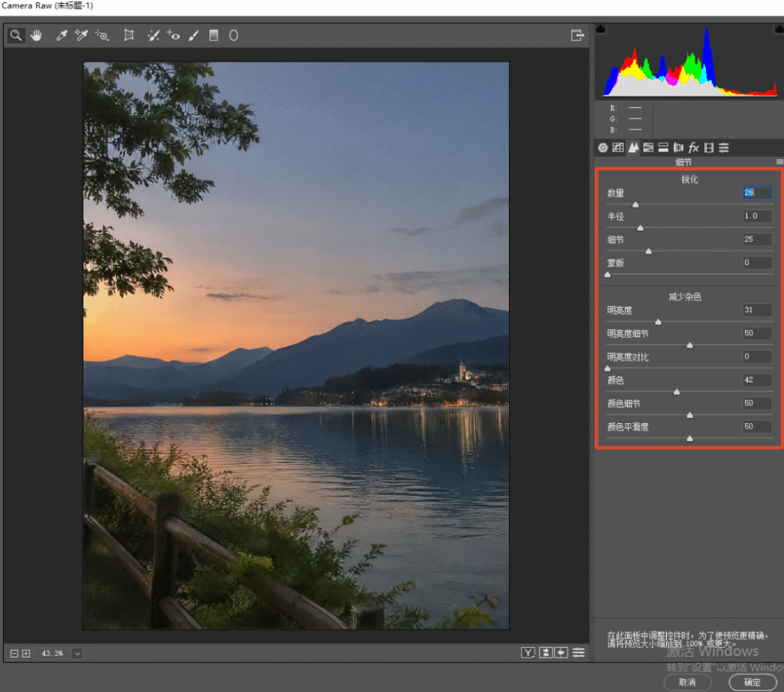Click the 颜色平滑度 value input field

[757, 426]
